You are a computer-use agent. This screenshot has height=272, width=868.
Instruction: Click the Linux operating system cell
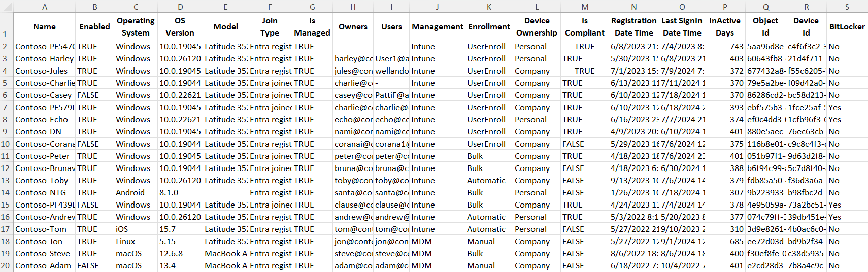tap(136, 241)
